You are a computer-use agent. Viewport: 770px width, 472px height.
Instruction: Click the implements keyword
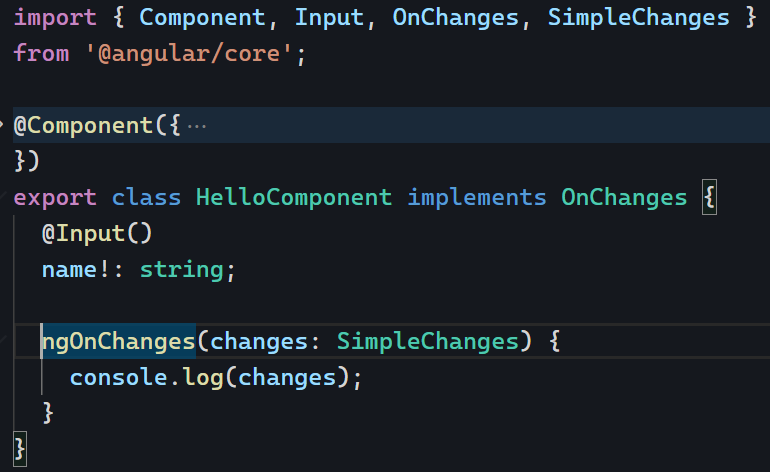[x=477, y=197]
